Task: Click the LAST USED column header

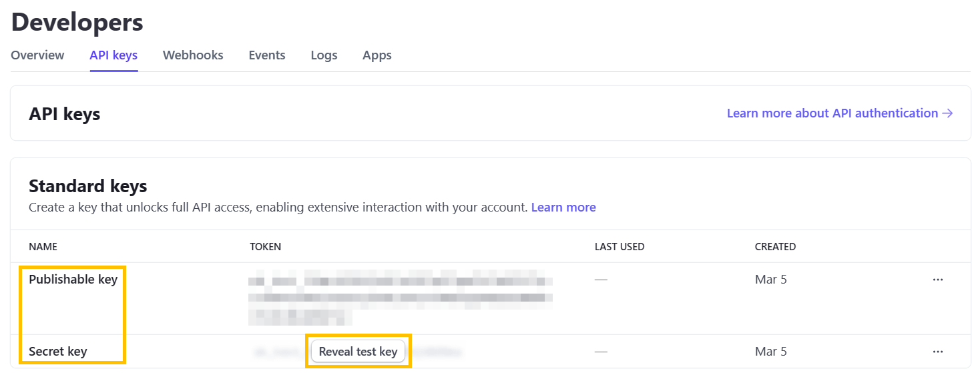Action: tap(620, 247)
